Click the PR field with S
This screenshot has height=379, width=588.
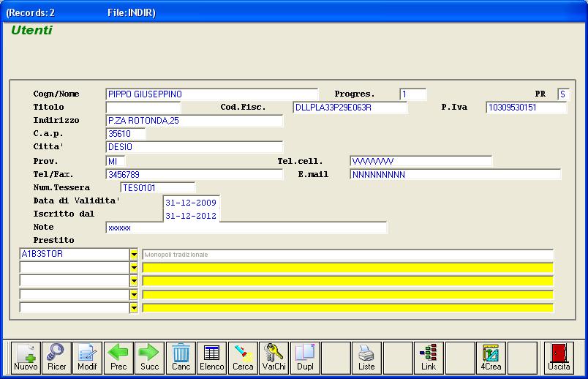[x=564, y=94]
